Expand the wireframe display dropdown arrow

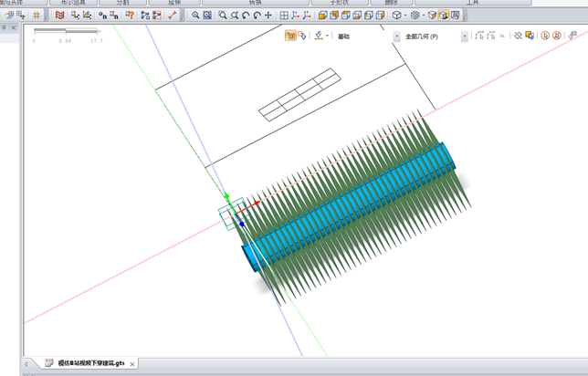424,16
